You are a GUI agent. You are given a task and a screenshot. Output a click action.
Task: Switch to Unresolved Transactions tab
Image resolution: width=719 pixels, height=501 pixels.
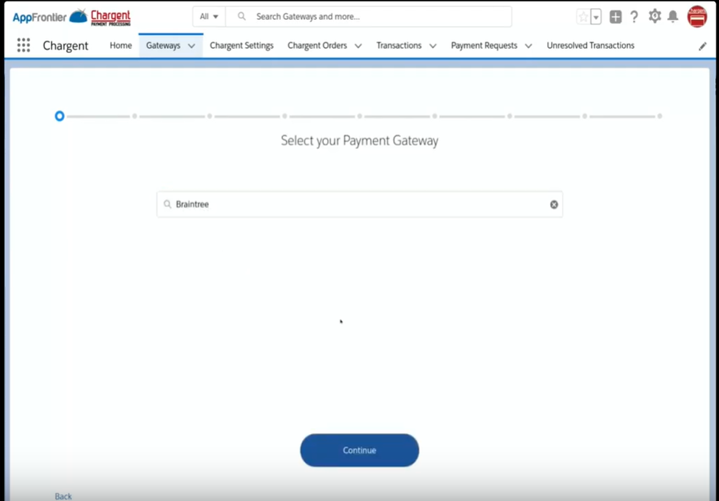[590, 46]
